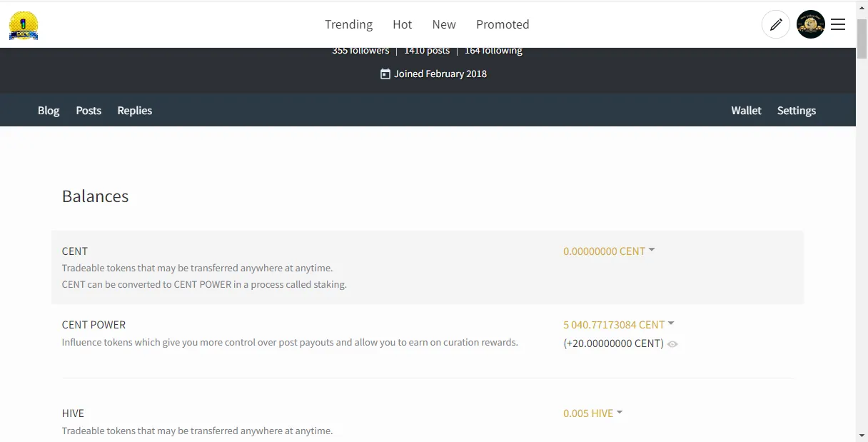Open the CENT community logo home
The width and height of the screenshot is (868, 442).
point(24,25)
